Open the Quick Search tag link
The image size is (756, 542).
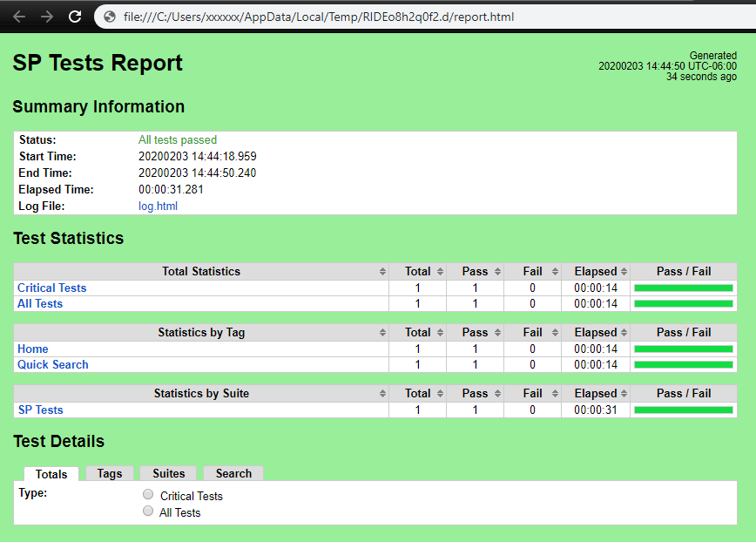(x=53, y=365)
